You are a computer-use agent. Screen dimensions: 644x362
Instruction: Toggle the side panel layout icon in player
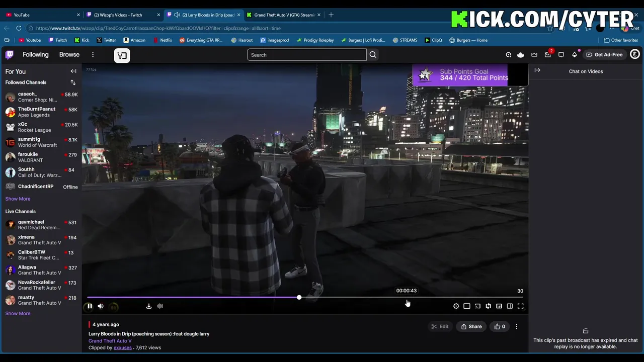click(x=510, y=306)
